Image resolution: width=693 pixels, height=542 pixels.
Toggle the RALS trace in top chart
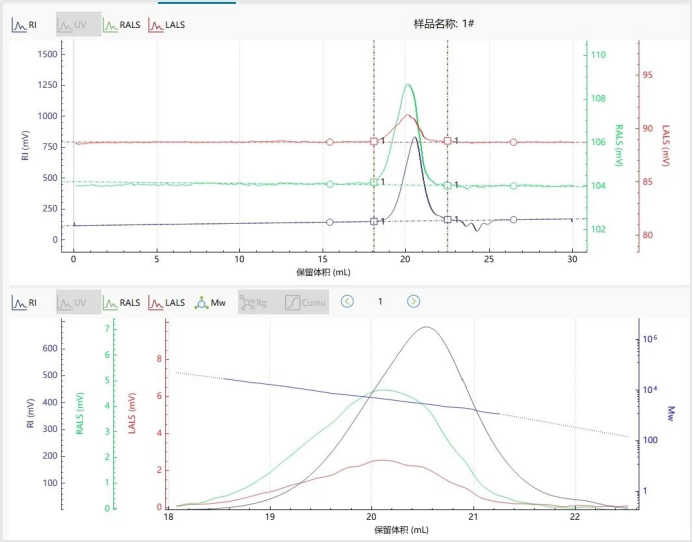pos(123,23)
